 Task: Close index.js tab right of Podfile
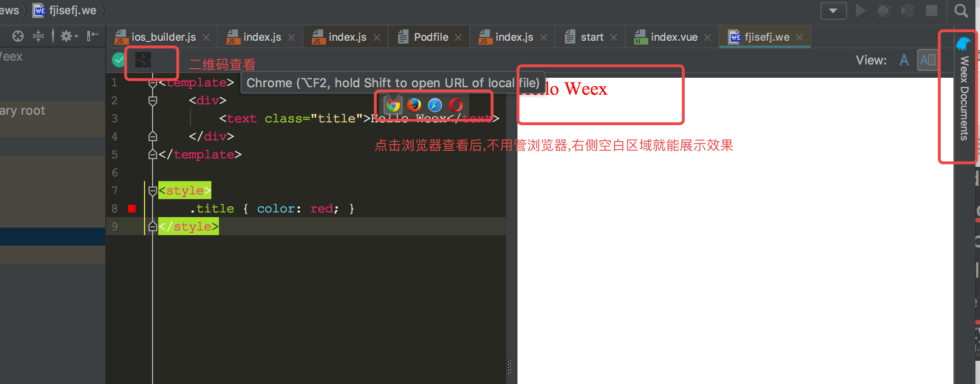544,37
